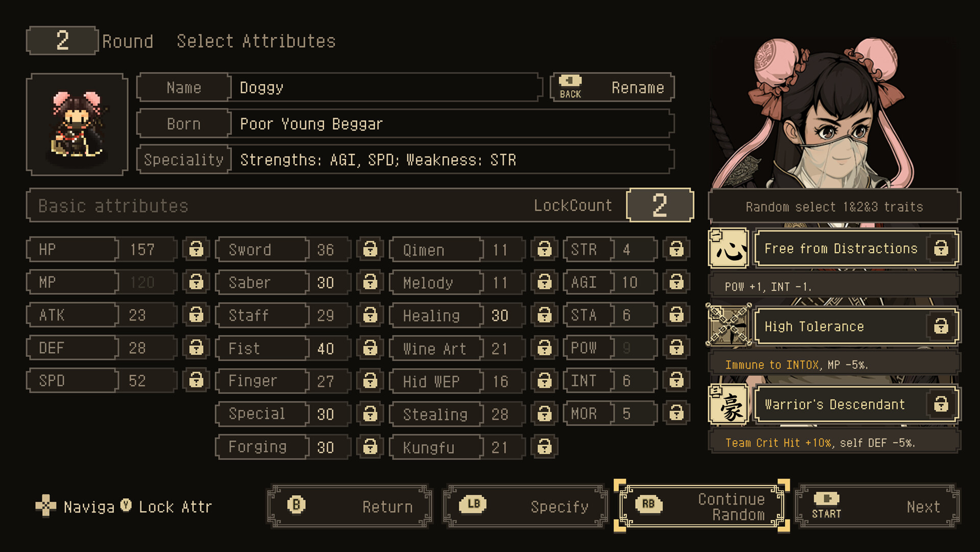Viewport: 980px width, 552px height.
Task: Select the Specify option
Action: pos(525,507)
